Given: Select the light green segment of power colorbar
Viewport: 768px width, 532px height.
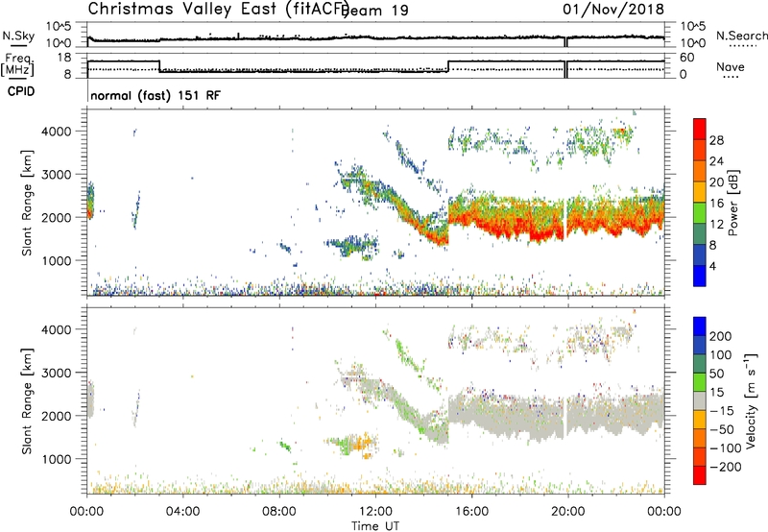Looking at the screenshot, I should (x=700, y=212).
